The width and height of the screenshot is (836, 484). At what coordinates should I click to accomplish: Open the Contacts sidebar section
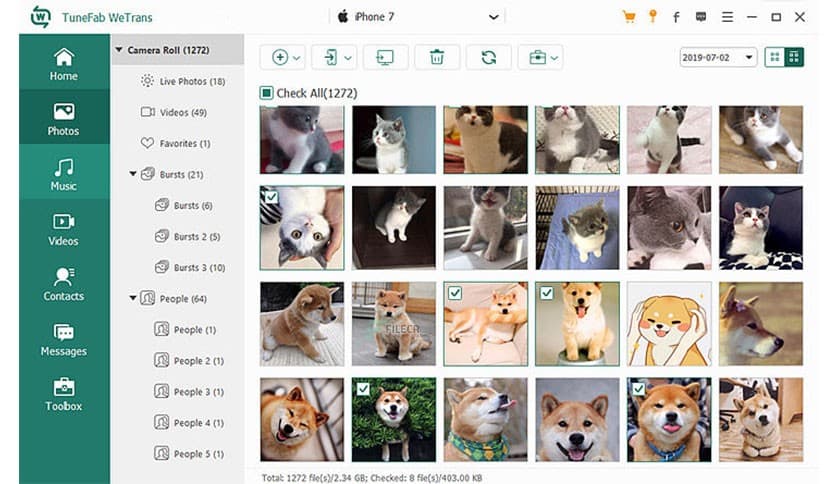64,284
